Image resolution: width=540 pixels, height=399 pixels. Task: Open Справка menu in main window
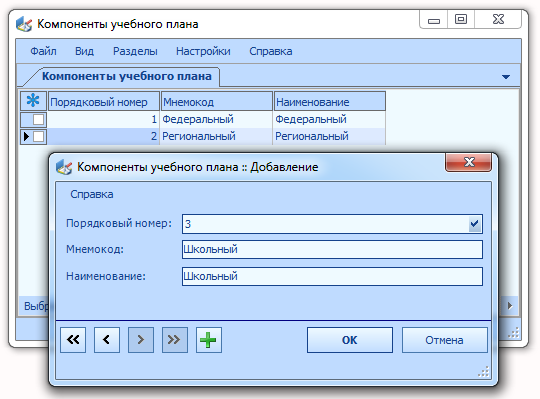[x=271, y=51]
